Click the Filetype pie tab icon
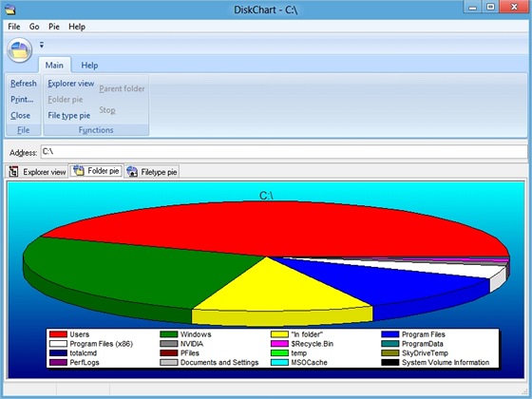Viewport: 532px width, 399px height. point(132,172)
